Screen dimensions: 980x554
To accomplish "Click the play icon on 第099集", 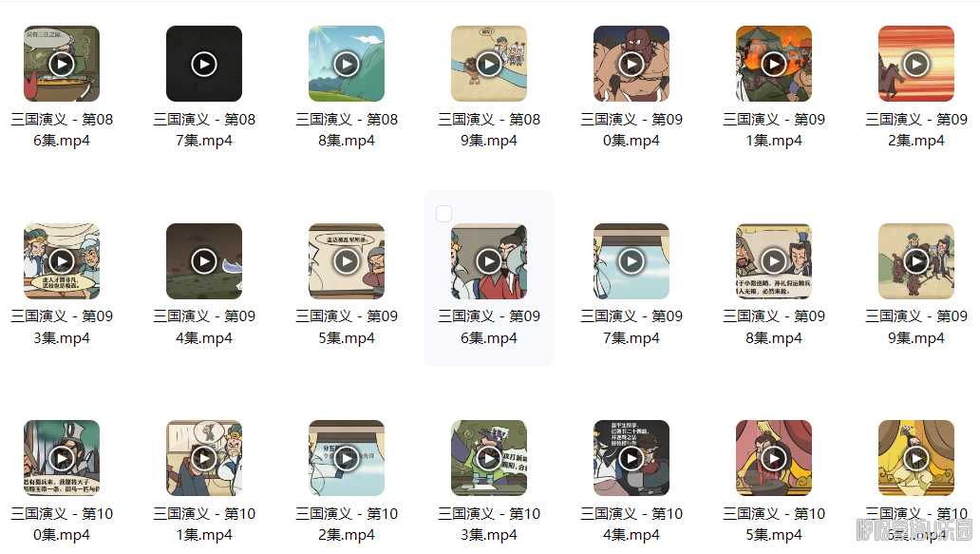I will pyautogui.click(x=916, y=261).
